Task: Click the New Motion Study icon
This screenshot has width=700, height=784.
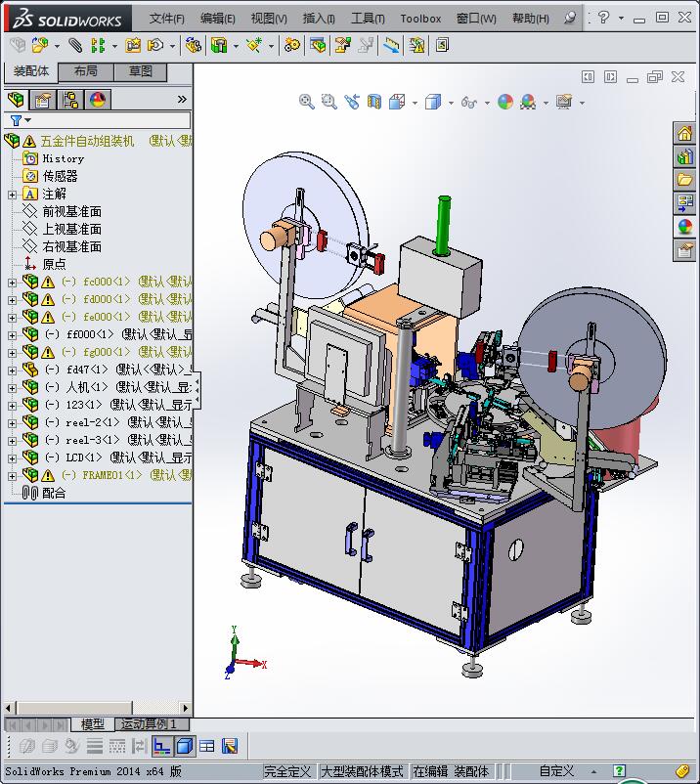Action: tap(292, 46)
